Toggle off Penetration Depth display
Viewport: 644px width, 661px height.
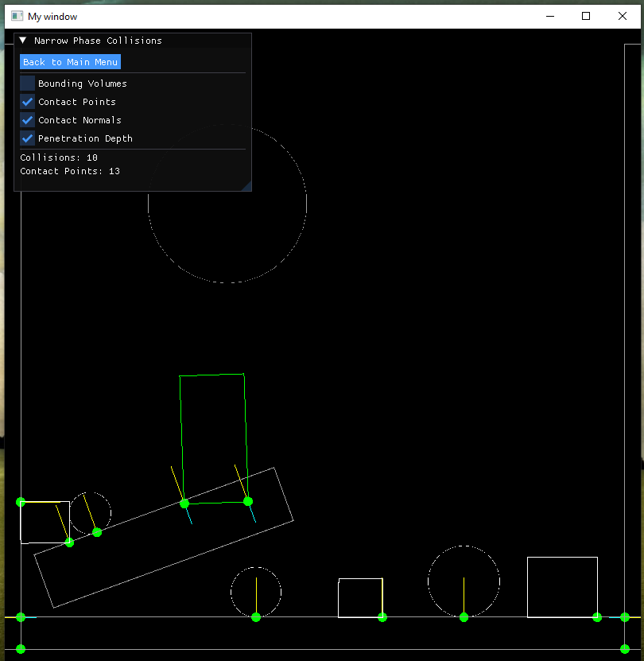27,138
